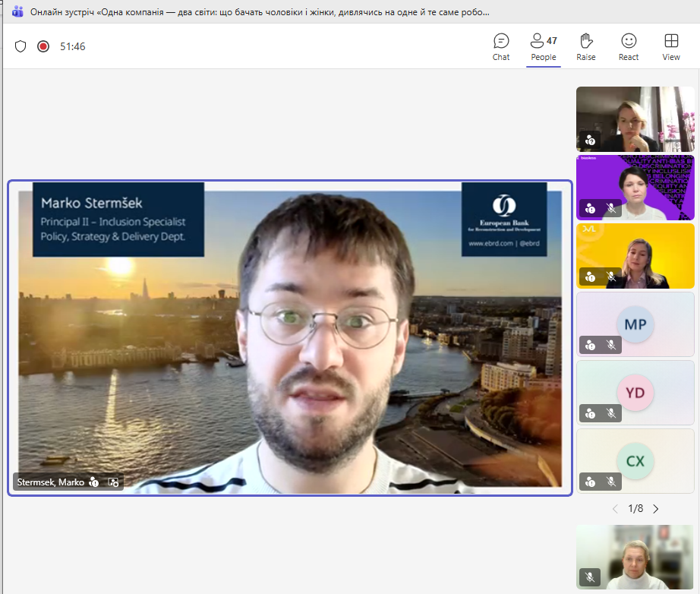Viewport: 700px width, 594px height.
Task: Click the external-user badge on MP tile
Action: point(591,345)
